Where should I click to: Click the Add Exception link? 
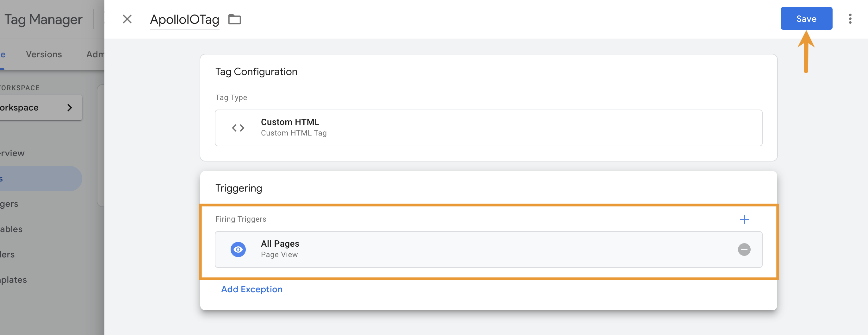tap(252, 289)
